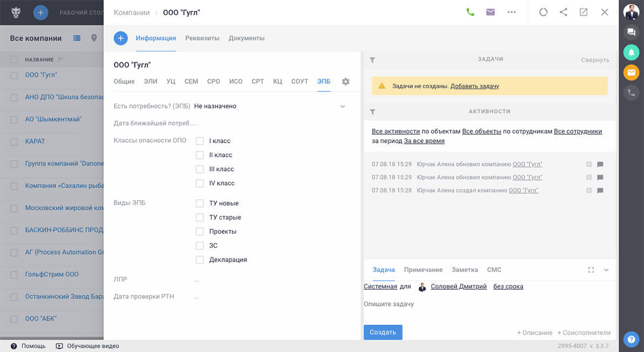Click the green notifications bell icon
This screenshot has height=352, width=644.
tap(630, 52)
